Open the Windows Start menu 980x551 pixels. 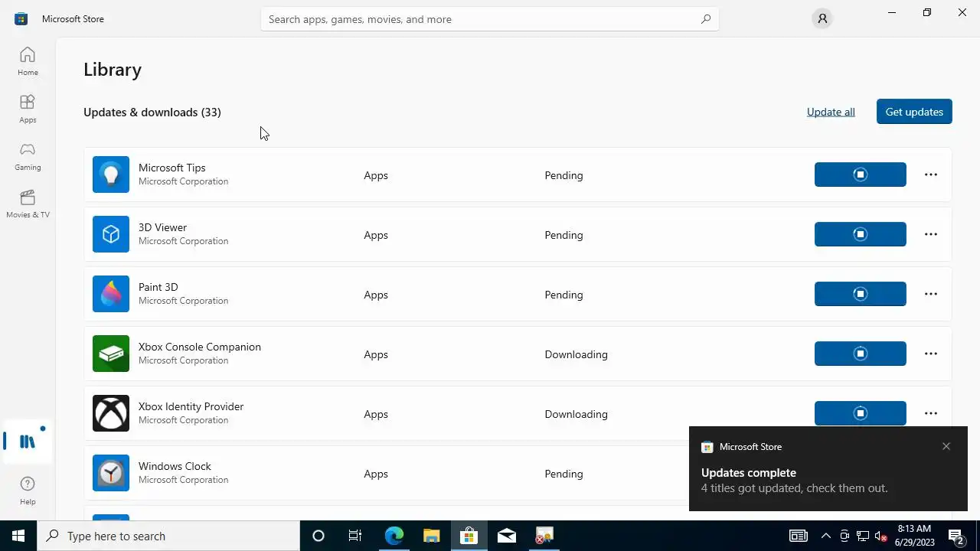pos(18,536)
